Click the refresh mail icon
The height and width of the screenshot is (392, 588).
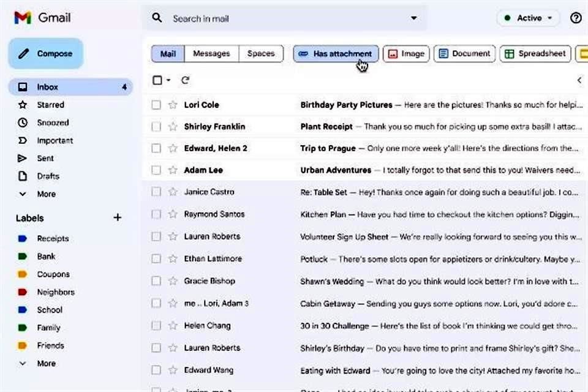[x=185, y=80]
